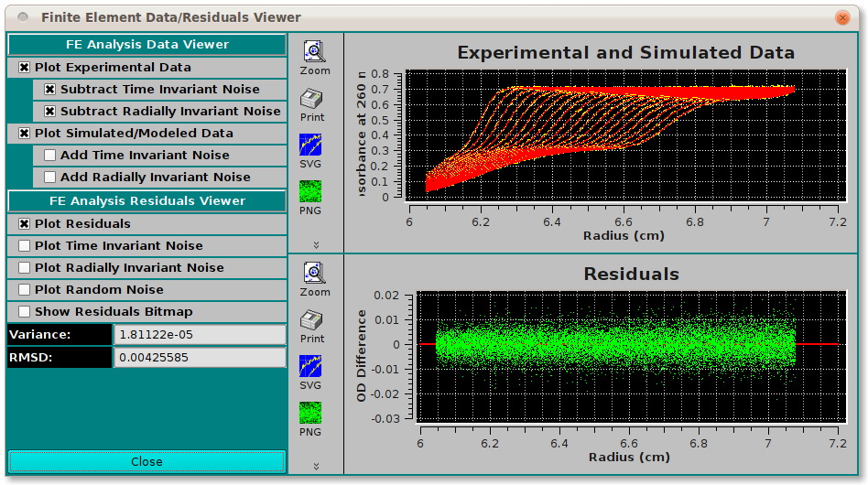This screenshot has height=485, width=868.
Task: Uncheck Plot Simulated/Modeled Data
Action: point(24,134)
